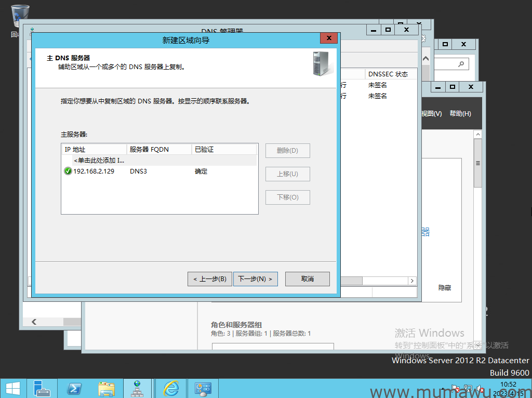Click the 上一步(B) button
532x398 pixels.
[x=209, y=279]
